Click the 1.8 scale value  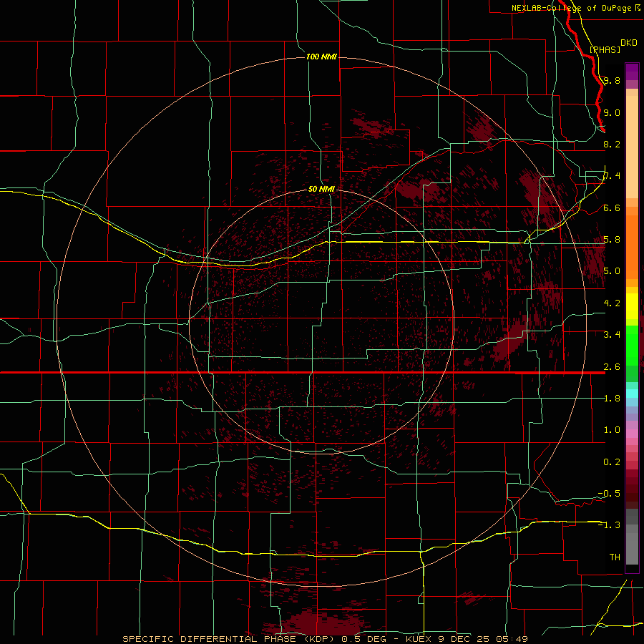click(612, 399)
